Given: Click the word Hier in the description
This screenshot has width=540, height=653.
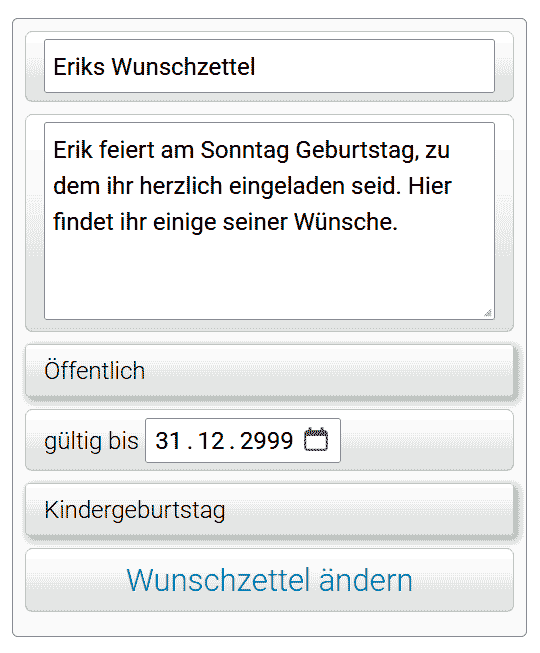Looking at the screenshot, I should pyautogui.click(x=430, y=186).
